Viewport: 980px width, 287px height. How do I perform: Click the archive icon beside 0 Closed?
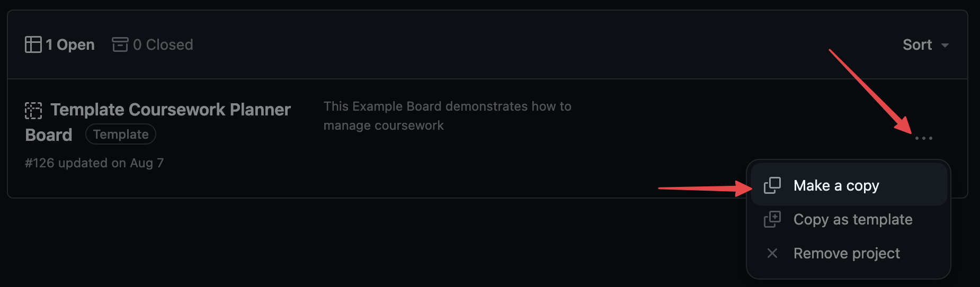click(120, 44)
